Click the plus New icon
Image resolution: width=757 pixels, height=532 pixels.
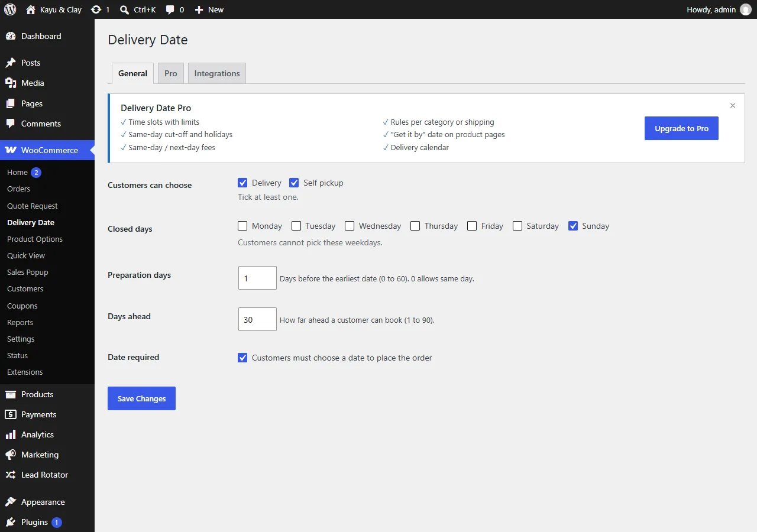tap(199, 9)
